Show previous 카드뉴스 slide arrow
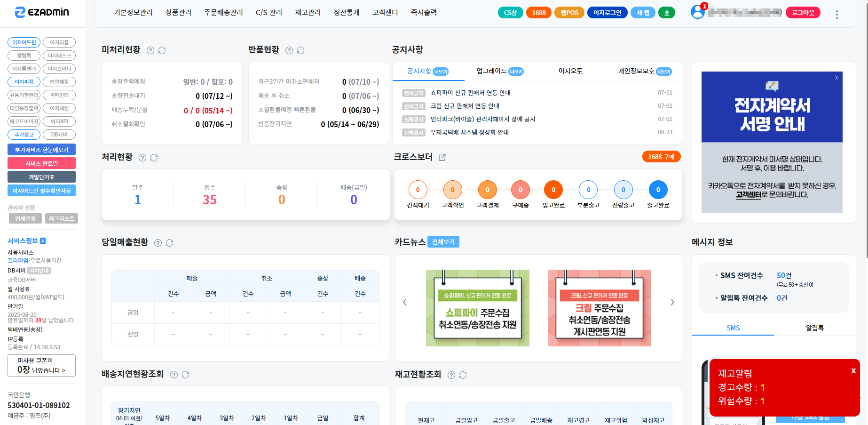Image resolution: width=868 pixels, height=425 pixels. tap(405, 302)
